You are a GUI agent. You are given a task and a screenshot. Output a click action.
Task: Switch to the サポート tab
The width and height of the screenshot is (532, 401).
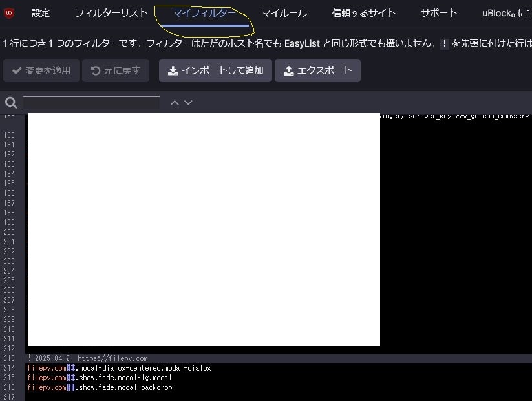coord(438,13)
